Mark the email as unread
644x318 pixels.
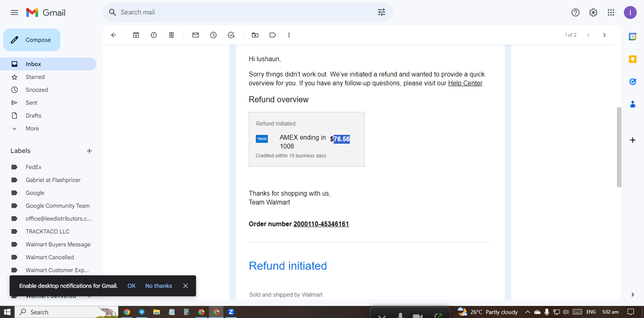click(x=196, y=35)
